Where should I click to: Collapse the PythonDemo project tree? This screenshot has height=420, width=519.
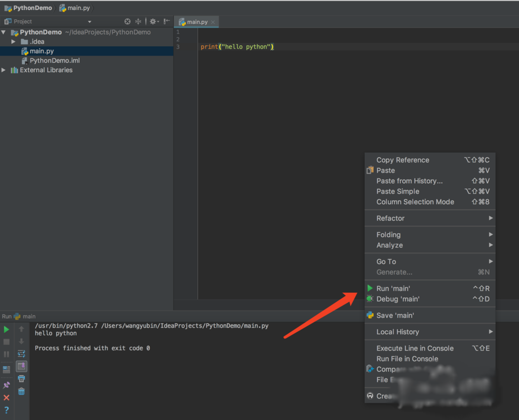(4, 32)
